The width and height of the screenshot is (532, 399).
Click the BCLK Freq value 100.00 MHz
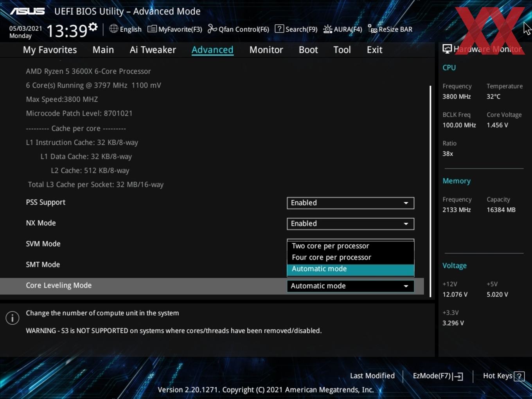click(x=459, y=125)
